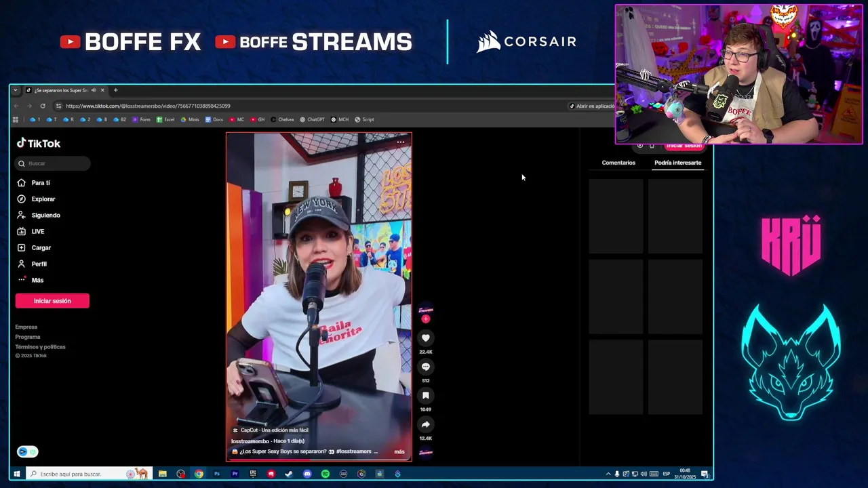Open the B2 cloud bookmark
Image resolution: width=868 pixels, height=488 pixels.
tap(120, 119)
